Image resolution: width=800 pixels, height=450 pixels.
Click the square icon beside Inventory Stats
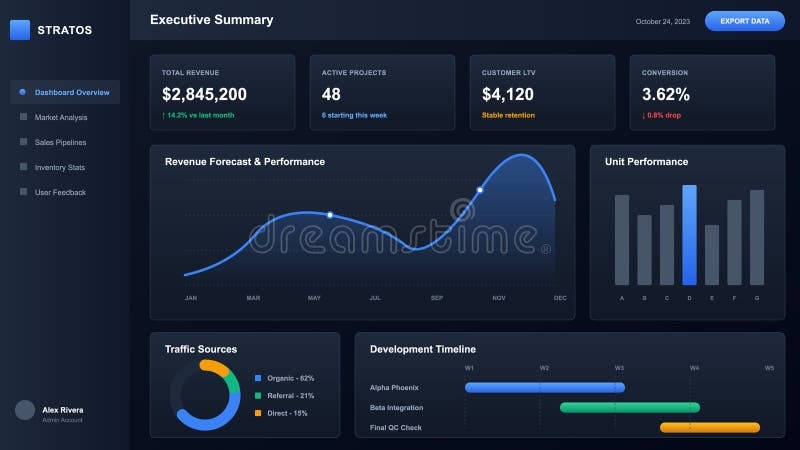tap(23, 167)
